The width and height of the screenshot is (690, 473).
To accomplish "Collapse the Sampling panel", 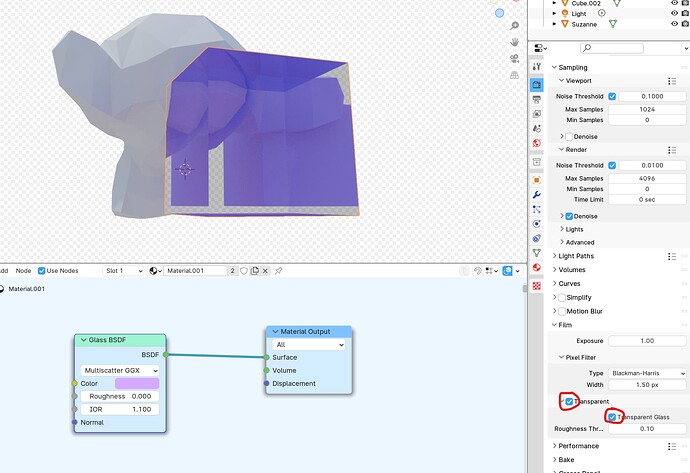I will pyautogui.click(x=554, y=67).
